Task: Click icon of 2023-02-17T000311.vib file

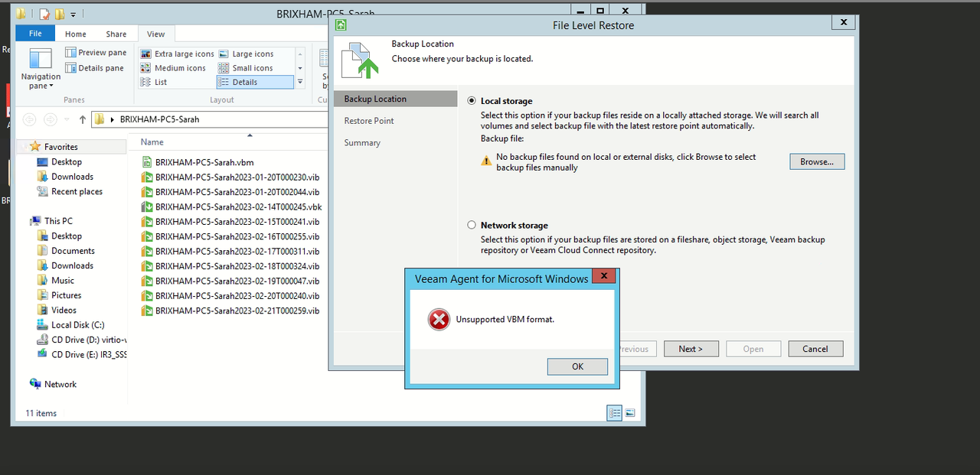Action: click(x=147, y=251)
